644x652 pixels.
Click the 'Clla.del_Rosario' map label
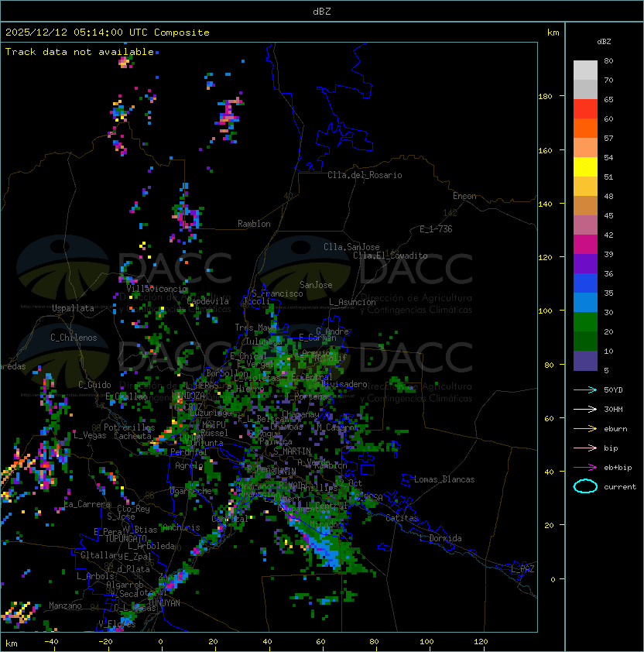point(365,175)
